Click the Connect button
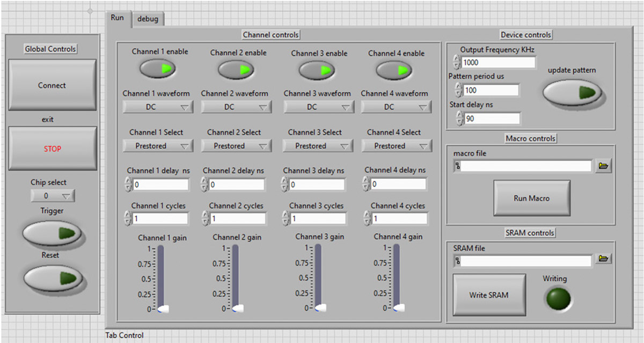This screenshot has height=343, width=644. (52, 85)
